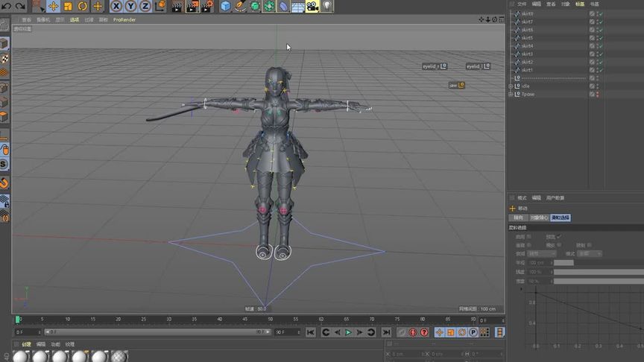The image size is (644, 362).
Task: Click the Undo arrow icon
Action: click(x=6, y=6)
